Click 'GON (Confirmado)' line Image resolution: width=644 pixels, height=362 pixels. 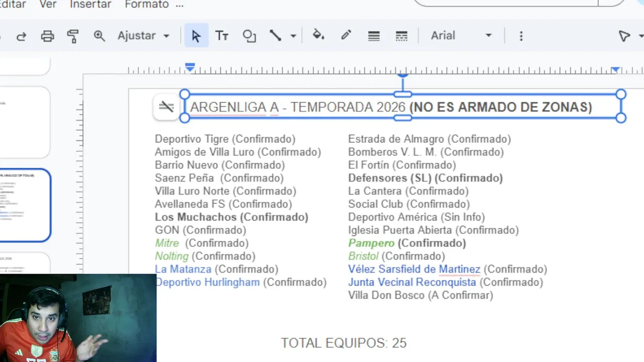click(200, 230)
